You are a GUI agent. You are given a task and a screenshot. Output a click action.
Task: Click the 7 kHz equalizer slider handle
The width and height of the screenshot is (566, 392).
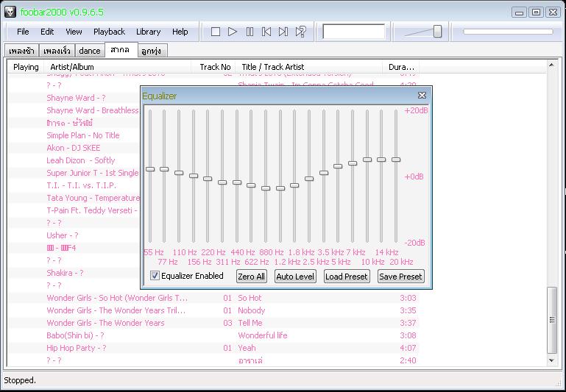[353, 163]
